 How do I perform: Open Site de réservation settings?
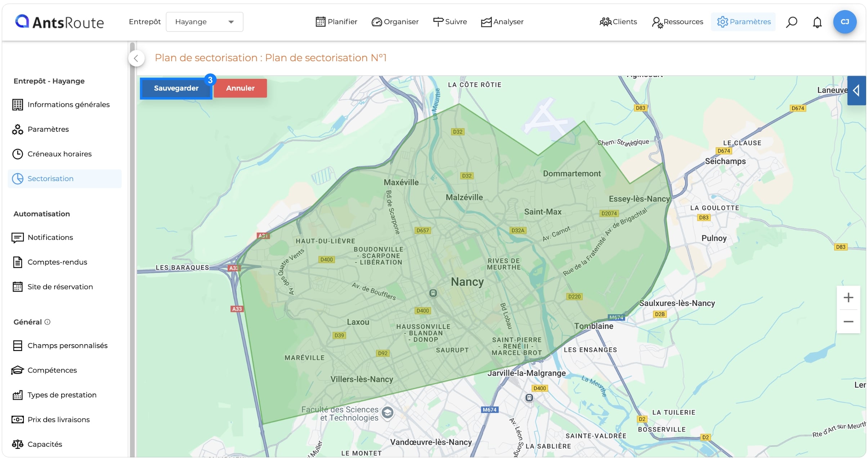click(x=64, y=287)
